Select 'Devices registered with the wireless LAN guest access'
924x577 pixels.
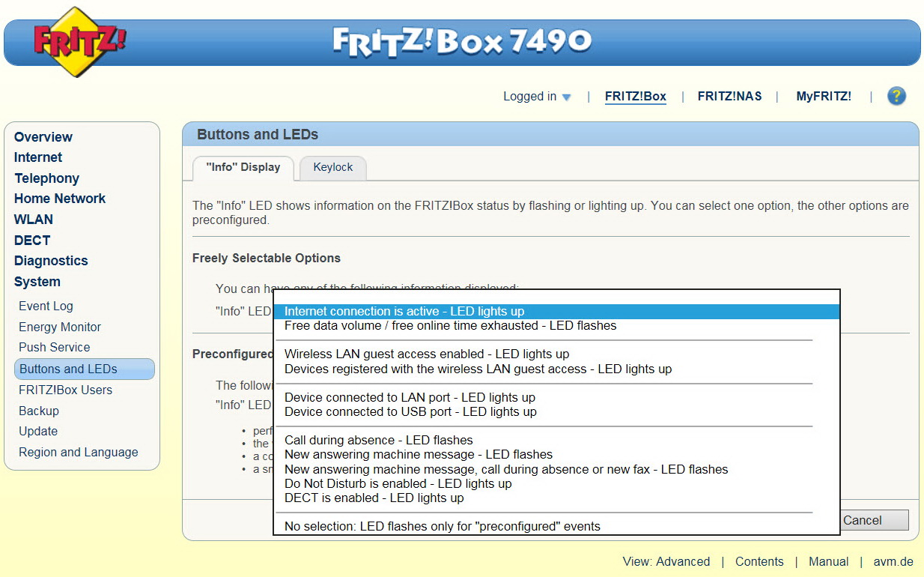(556, 369)
